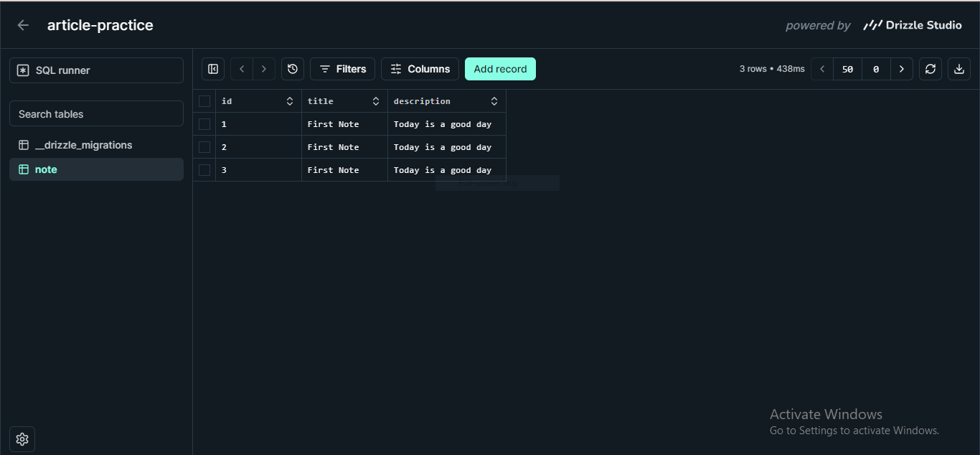Toggle the select-all rows checkbox
Screen dimensions: 980x455
[x=204, y=100]
